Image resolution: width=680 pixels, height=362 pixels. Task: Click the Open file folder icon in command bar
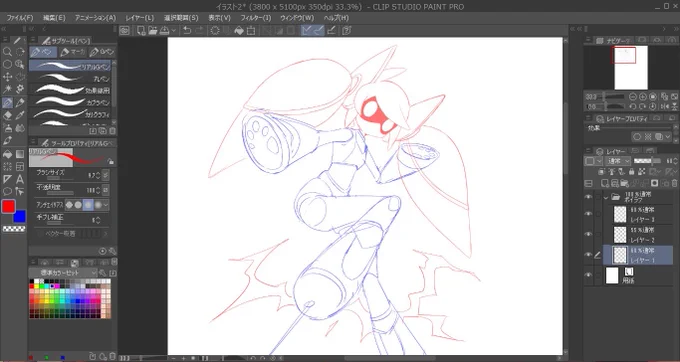(x=153, y=30)
